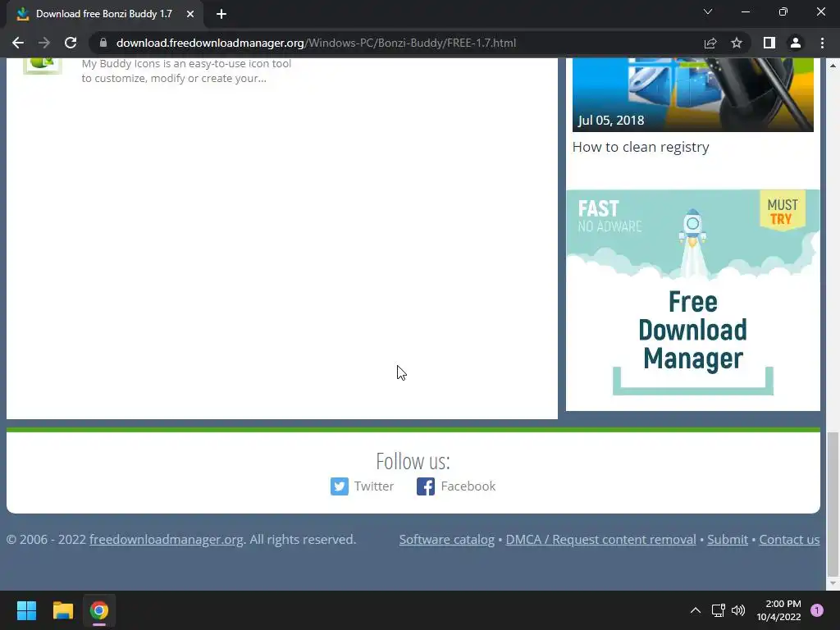Reload the page with the refresh icon

click(71, 43)
